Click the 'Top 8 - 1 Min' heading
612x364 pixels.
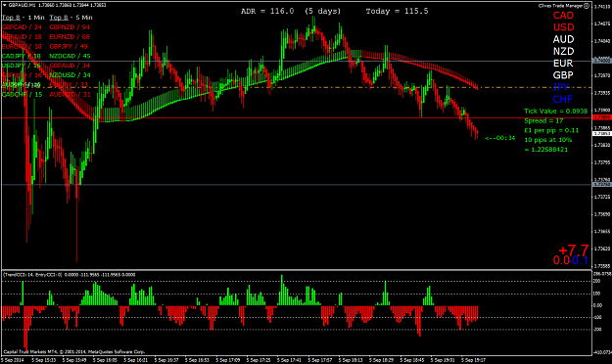24,18
